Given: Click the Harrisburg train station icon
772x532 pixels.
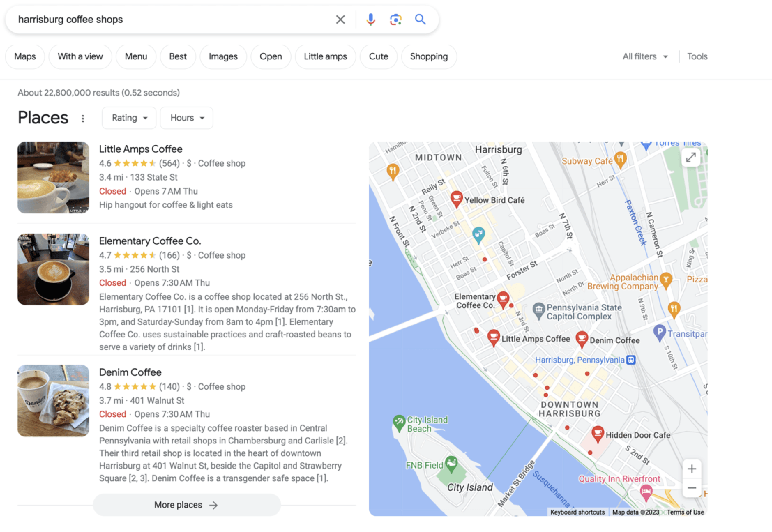Looking at the screenshot, I should click(x=631, y=360).
